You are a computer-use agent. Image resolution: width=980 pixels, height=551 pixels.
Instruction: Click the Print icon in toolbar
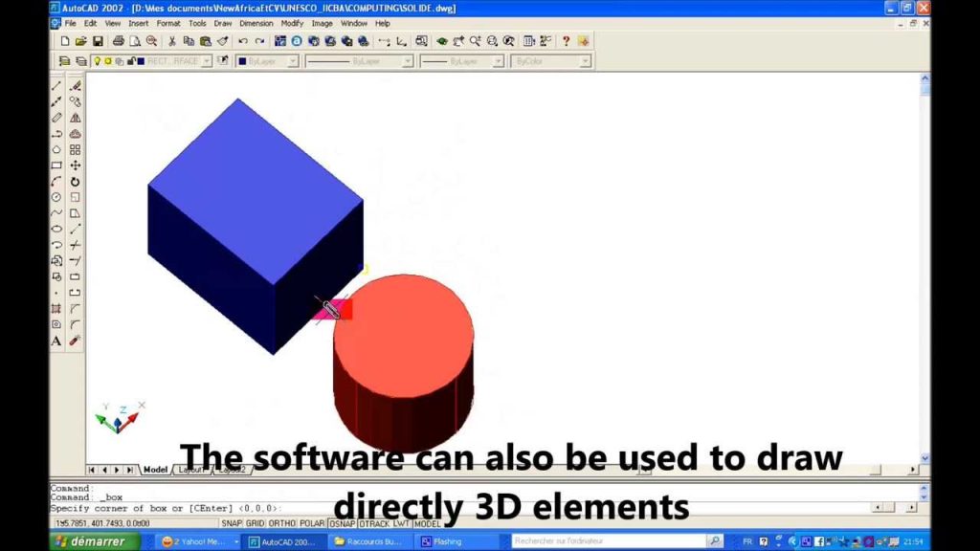click(119, 41)
